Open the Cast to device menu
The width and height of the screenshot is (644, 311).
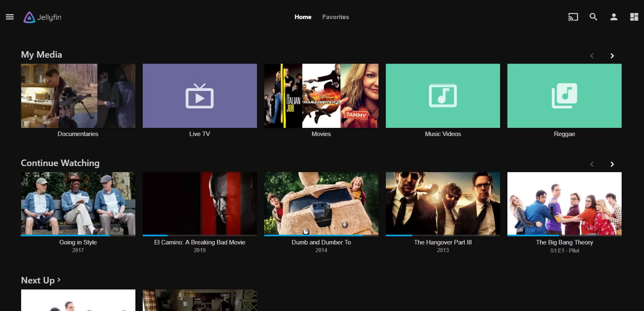[573, 17]
